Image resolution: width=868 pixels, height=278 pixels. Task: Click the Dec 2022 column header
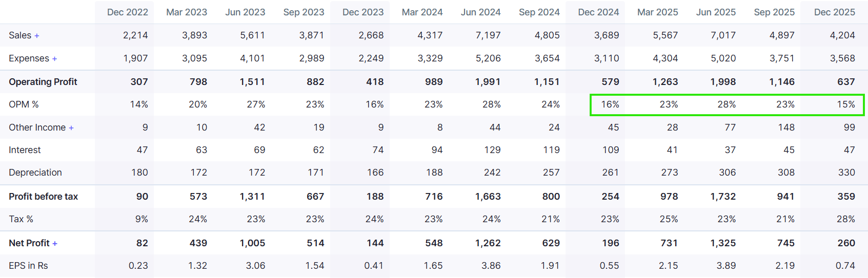pos(127,12)
